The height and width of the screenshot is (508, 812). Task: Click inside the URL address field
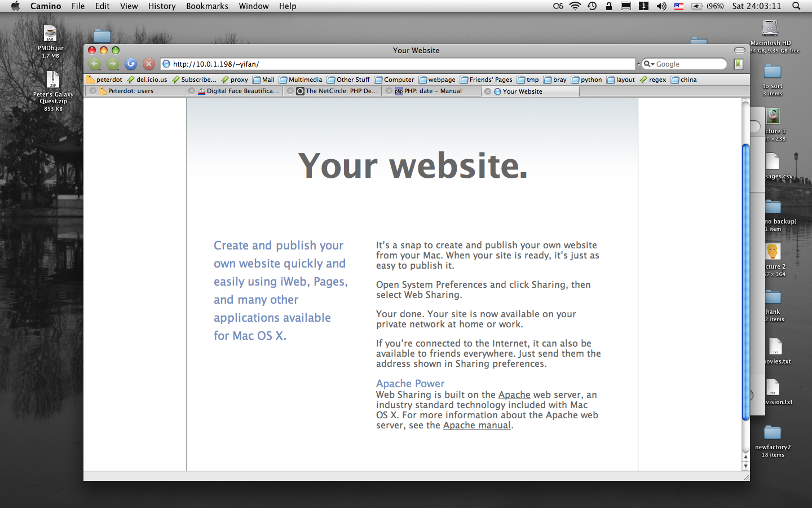[395, 64]
